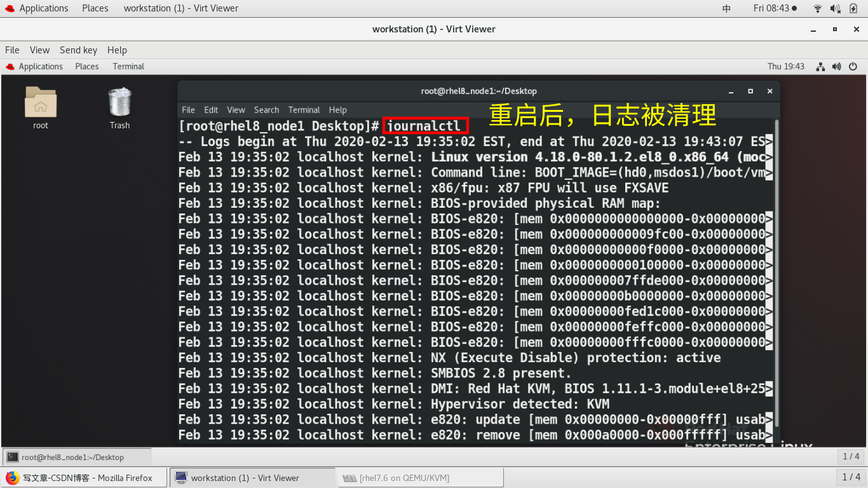Open the Trash desktop icon
This screenshot has height=488, width=868.
pos(119,102)
